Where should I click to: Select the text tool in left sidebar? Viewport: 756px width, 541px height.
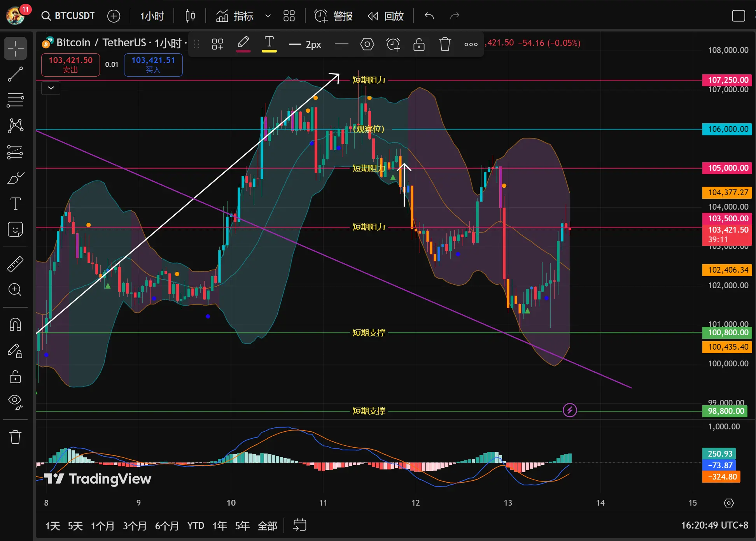pos(16,203)
